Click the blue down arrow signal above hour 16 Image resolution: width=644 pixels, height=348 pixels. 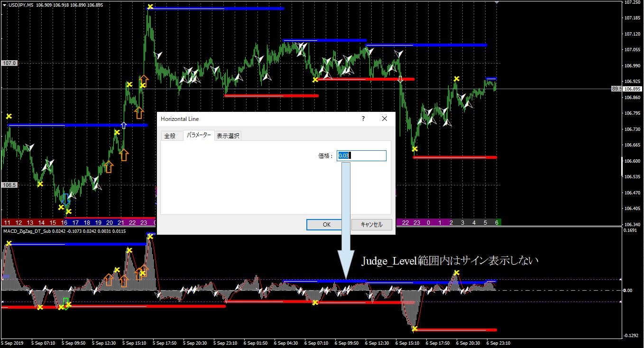click(65, 199)
